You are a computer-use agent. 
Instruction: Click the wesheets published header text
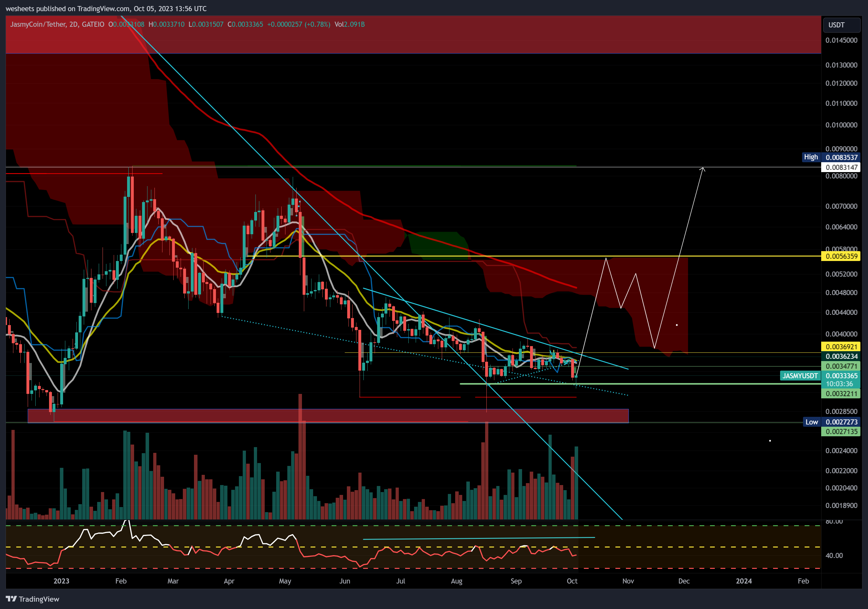pyautogui.click(x=106, y=8)
